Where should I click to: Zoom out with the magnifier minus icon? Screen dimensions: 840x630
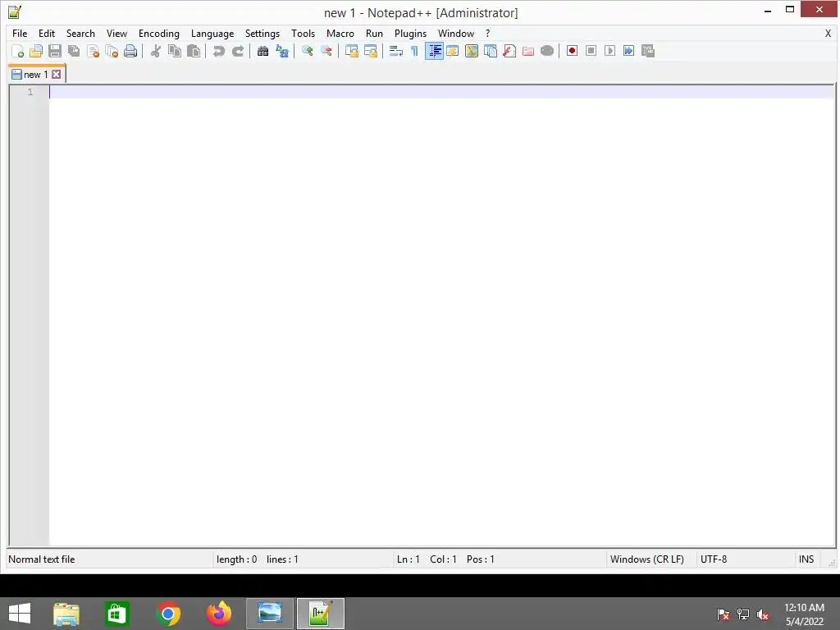click(326, 51)
